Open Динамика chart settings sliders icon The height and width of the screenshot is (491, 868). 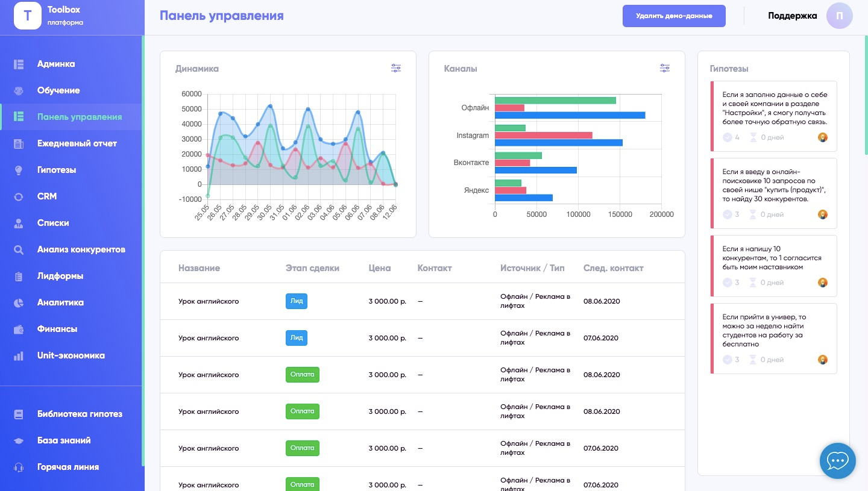(x=396, y=68)
